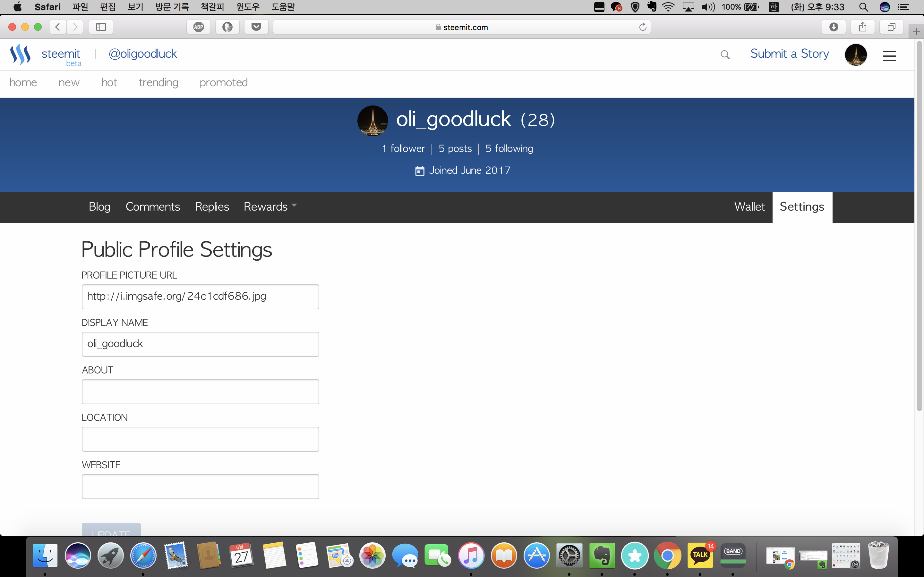The height and width of the screenshot is (577, 924).
Task: Click the Settings tab on profile
Action: (x=801, y=207)
